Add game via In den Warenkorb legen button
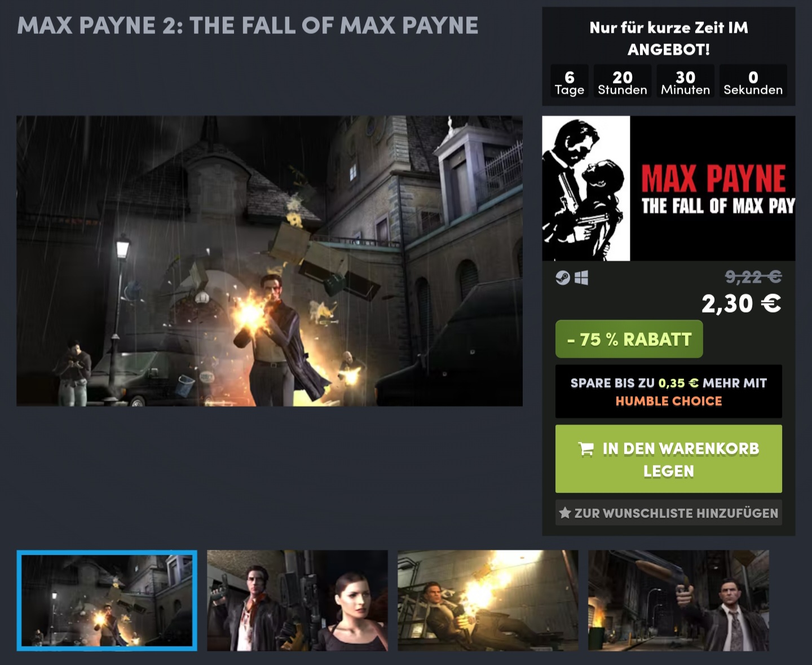 669,459
